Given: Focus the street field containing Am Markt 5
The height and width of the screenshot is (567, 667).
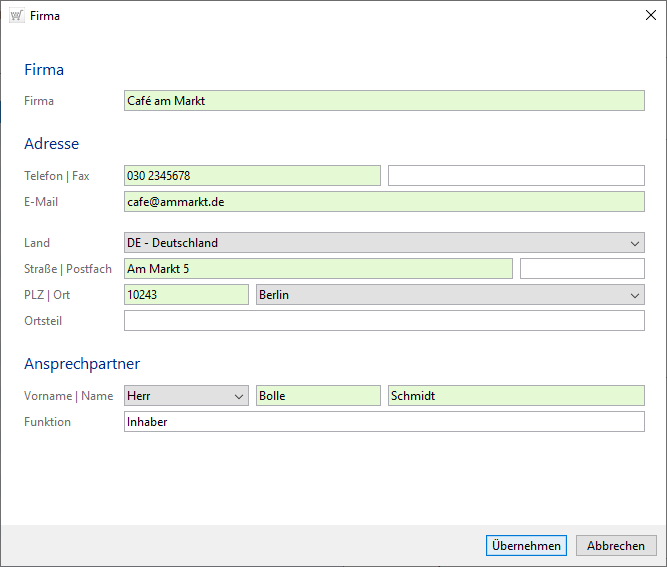Looking at the screenshot, I should point(318,269).
